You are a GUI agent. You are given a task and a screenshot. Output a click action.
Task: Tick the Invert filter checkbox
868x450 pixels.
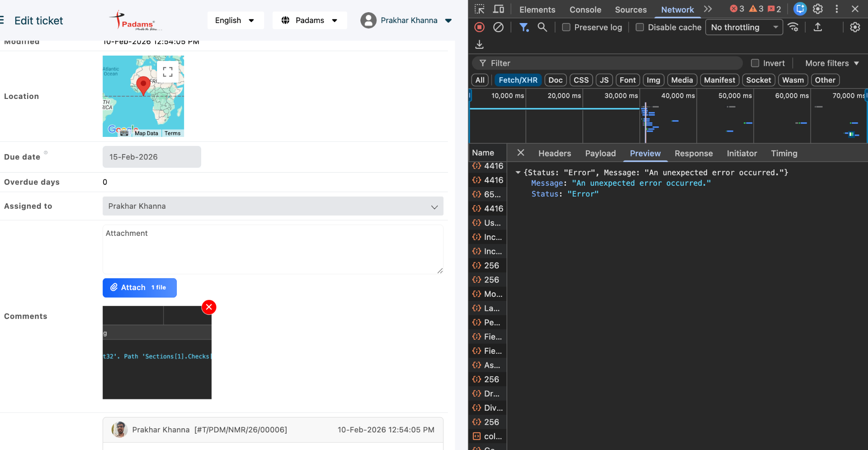[x=755, y=63]
